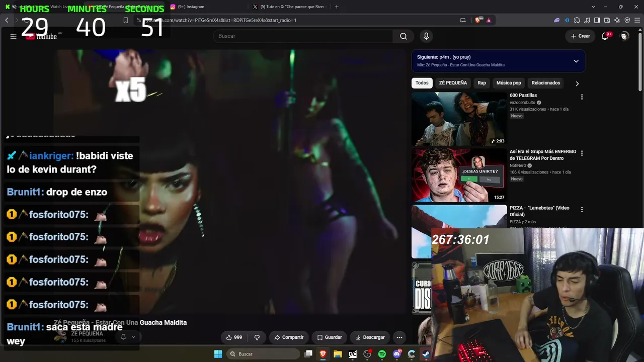Toggle the browser sidebar panel icon
The height and width of the screenshot is (362, 644).
(x=597, y=20)
